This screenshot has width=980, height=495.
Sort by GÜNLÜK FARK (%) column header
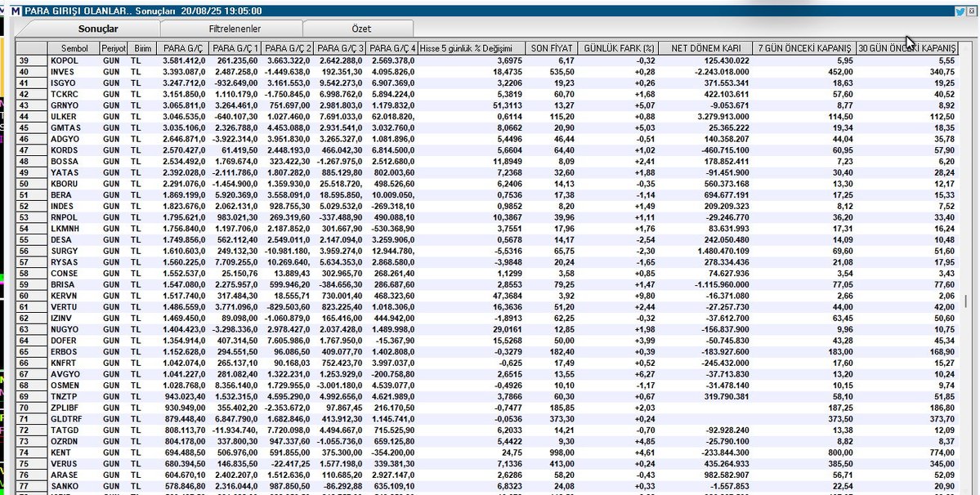click(618, 48)
